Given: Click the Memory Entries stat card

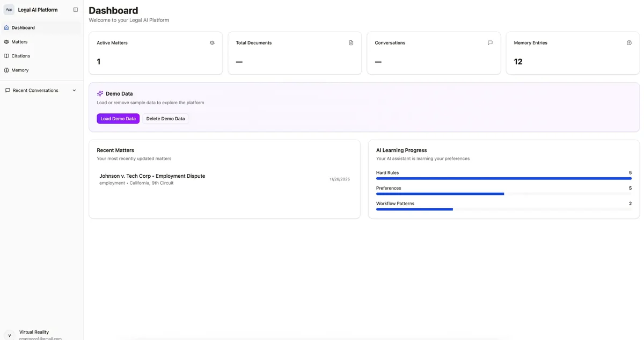Looking at the screenshot, I should (x=573, y=53).
